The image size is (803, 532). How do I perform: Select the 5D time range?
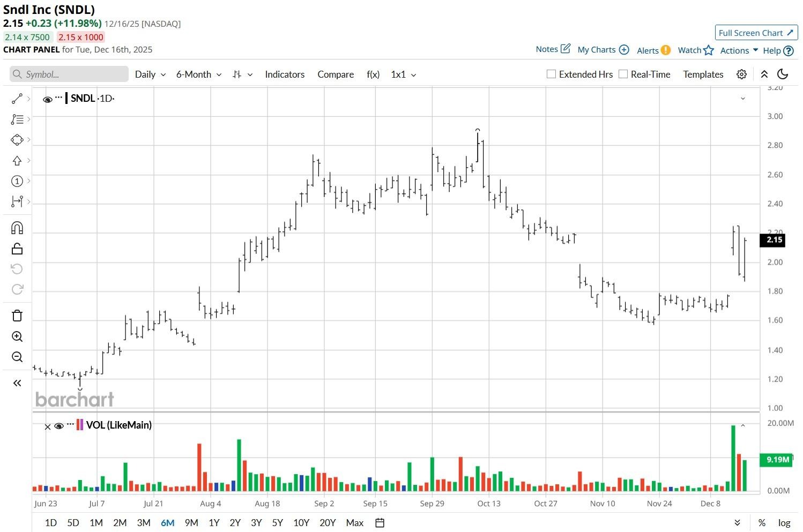pyautogui.click(x=73, y=523)
